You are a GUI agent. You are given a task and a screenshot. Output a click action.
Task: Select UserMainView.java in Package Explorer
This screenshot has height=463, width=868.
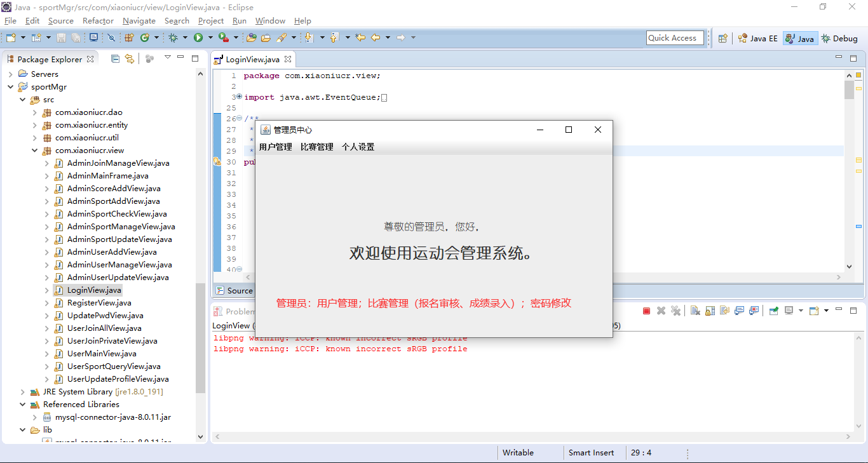102,354
